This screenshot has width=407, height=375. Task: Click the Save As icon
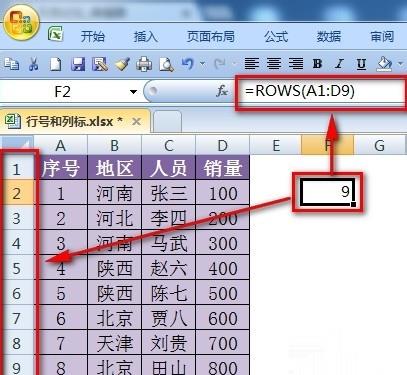pos(100,64)
